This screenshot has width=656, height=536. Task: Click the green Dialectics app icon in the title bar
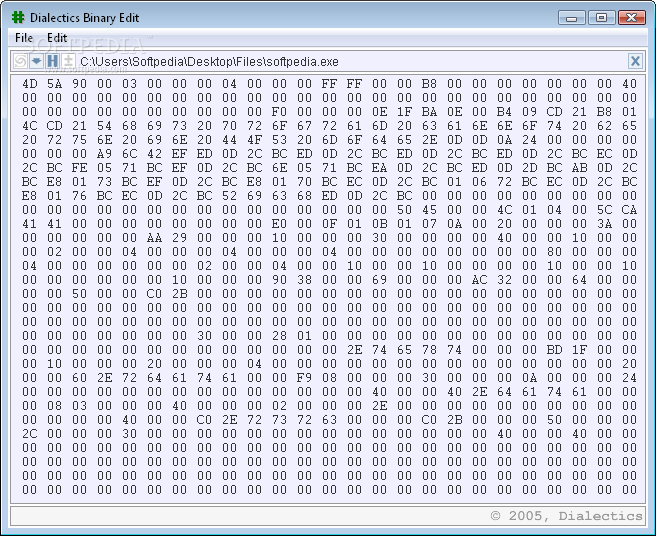point(18,17)
